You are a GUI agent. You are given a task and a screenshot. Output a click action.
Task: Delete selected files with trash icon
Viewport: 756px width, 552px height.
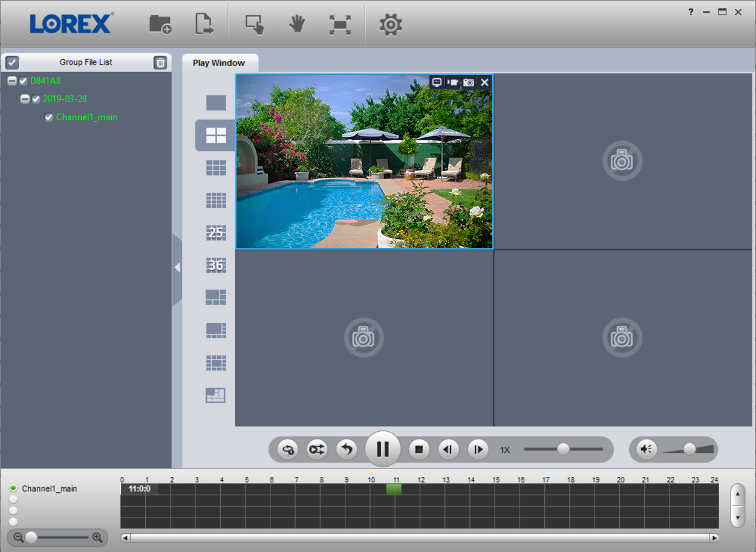click(x=160, y=62)
